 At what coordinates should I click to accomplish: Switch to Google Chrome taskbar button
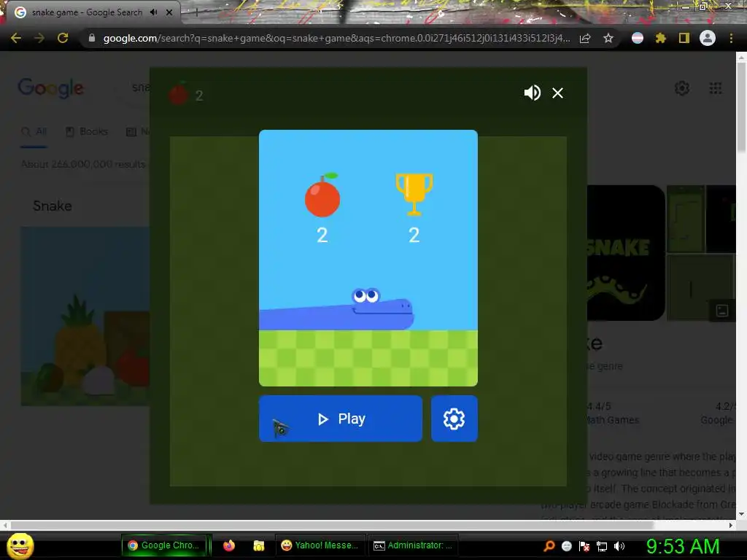coord(165,545)
